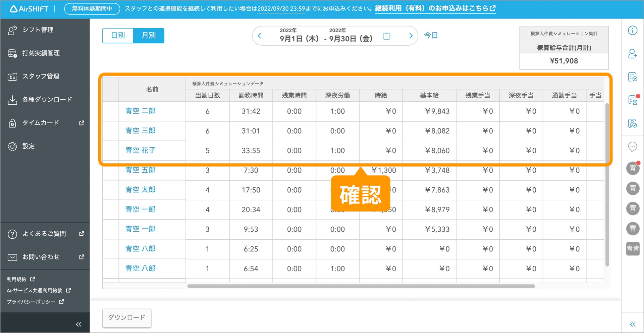Jump to 今日 today link
Image resolution: width=644 pixels, height=333 pixels.
click(431, 36)
